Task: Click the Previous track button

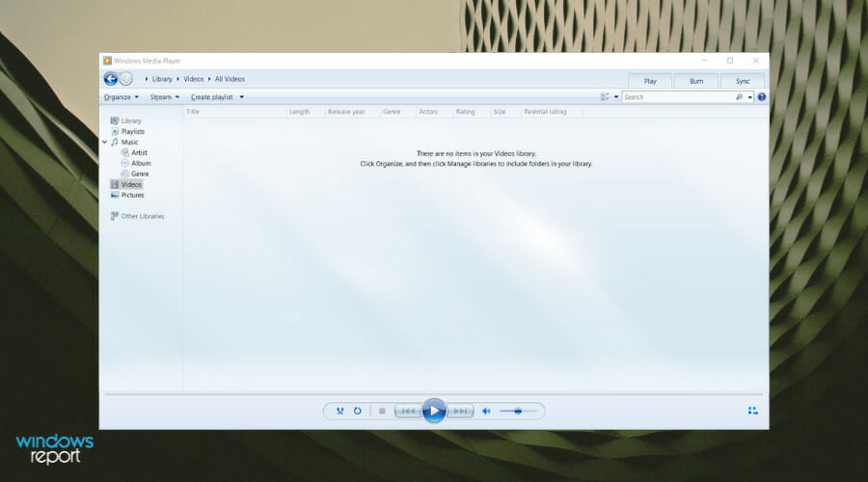Action: [409, 411]
